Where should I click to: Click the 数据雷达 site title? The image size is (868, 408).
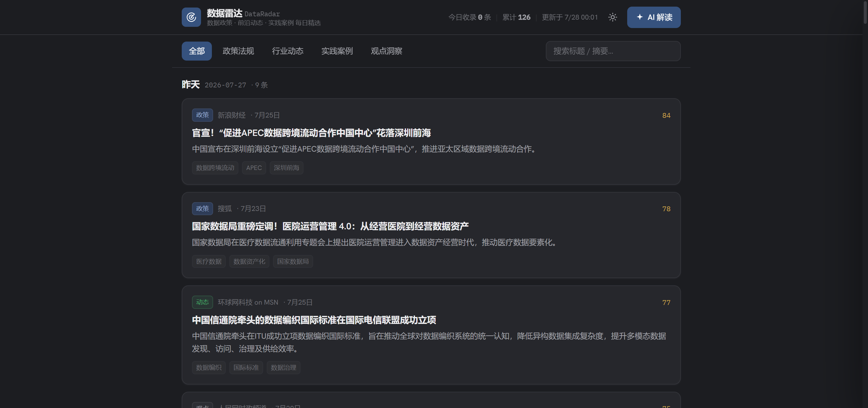pos(225,13)
